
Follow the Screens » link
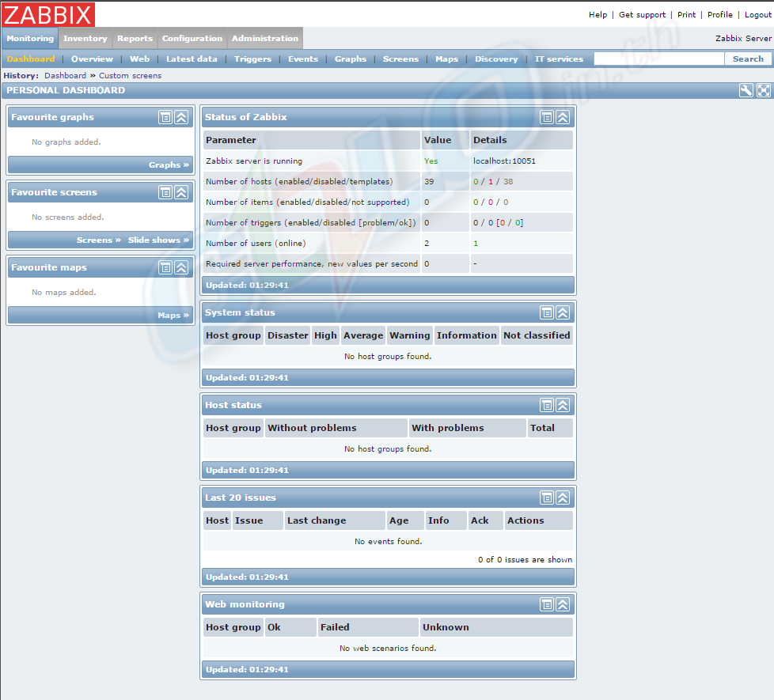pyautogui.click(x=99, y=240)
